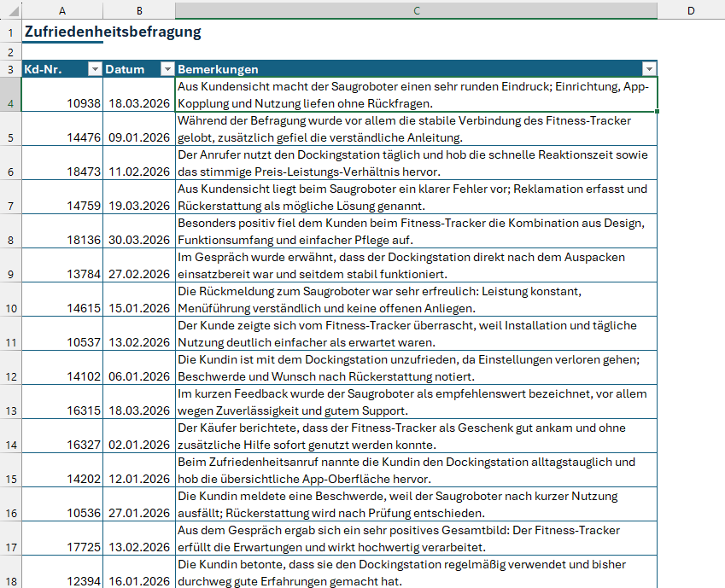Select date cell 27.02.2026
725x588 pixels.
coord(139,265)
